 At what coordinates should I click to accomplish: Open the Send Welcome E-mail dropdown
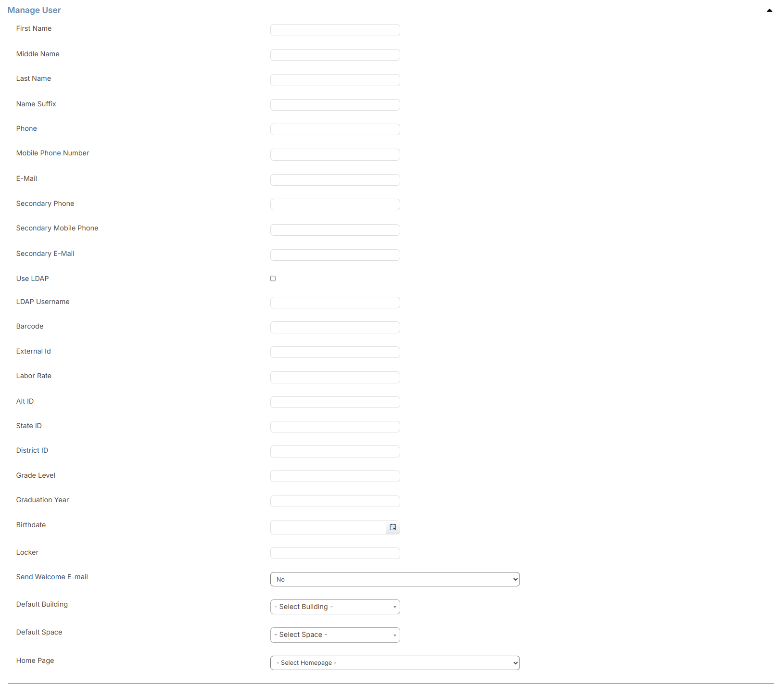394,579
